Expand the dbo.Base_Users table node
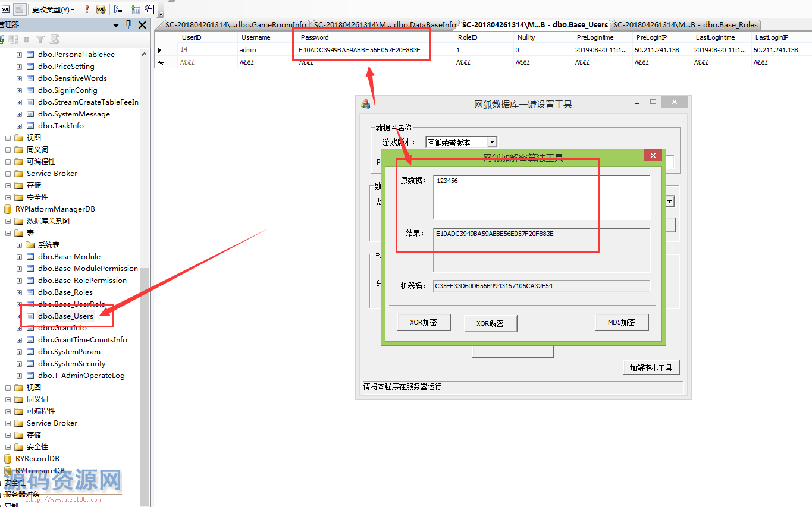 point(20,316)
